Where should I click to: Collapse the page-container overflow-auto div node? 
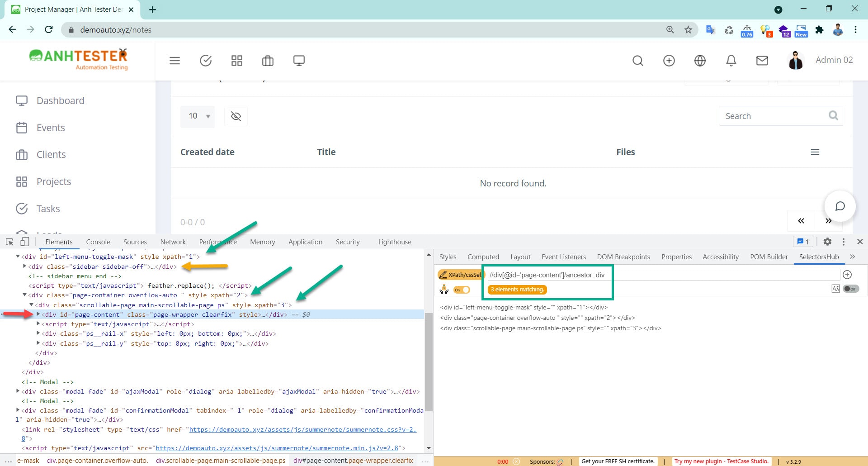pyautogui.click(x=24, y=295)
